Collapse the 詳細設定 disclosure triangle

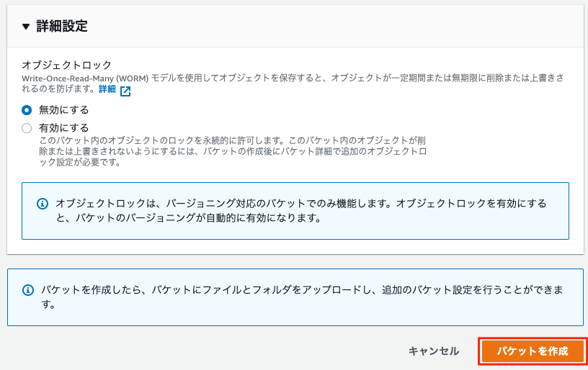[x=25, y=27]
